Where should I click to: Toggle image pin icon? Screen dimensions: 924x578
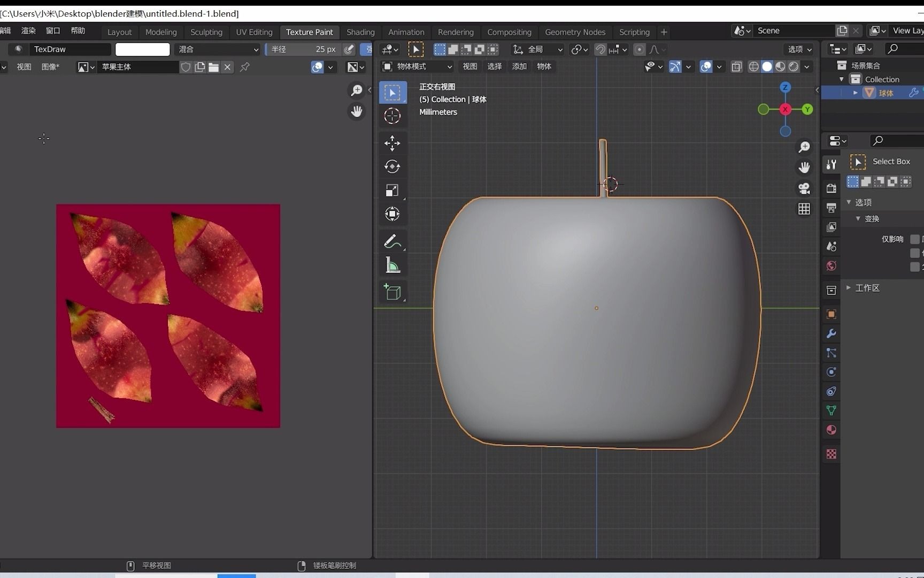pos(245,67)
